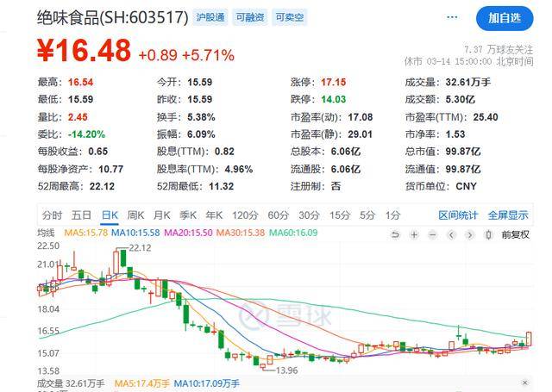Click the 13.96 low marker on chart
Image resolution: width=552 pixels, height=392 pixels.
(x=287, y=370)
